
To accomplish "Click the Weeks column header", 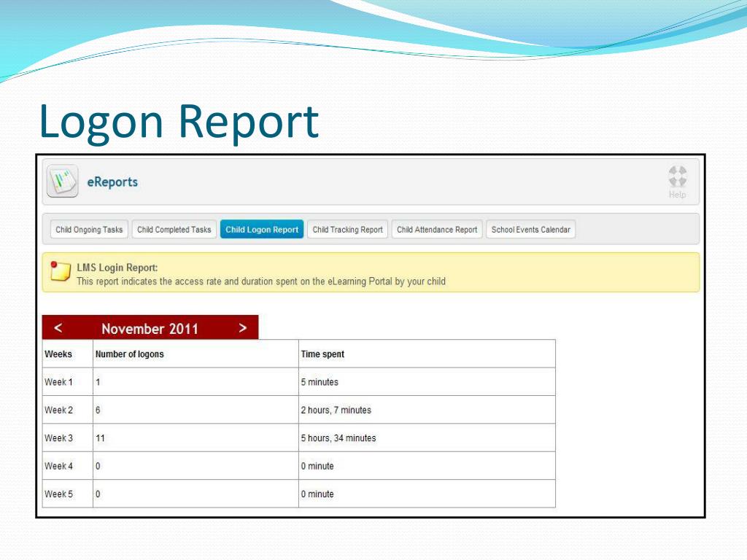I will [58, 354].
